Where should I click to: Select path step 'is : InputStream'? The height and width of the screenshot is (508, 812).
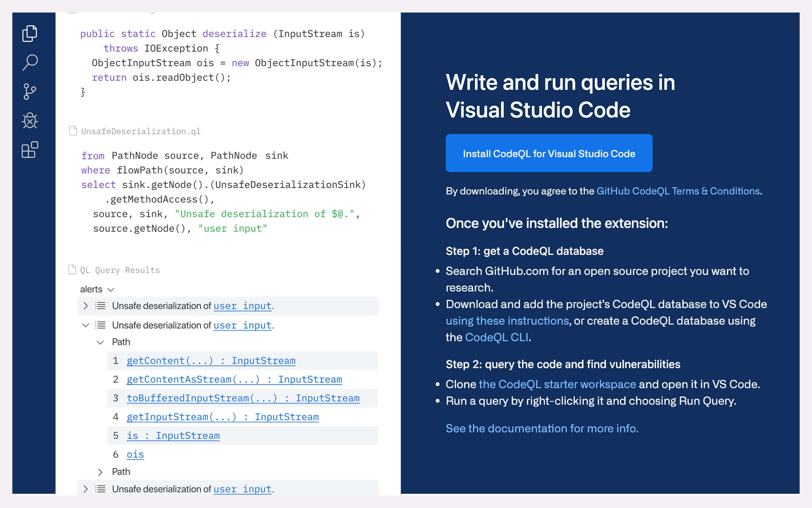click(173, 436)
